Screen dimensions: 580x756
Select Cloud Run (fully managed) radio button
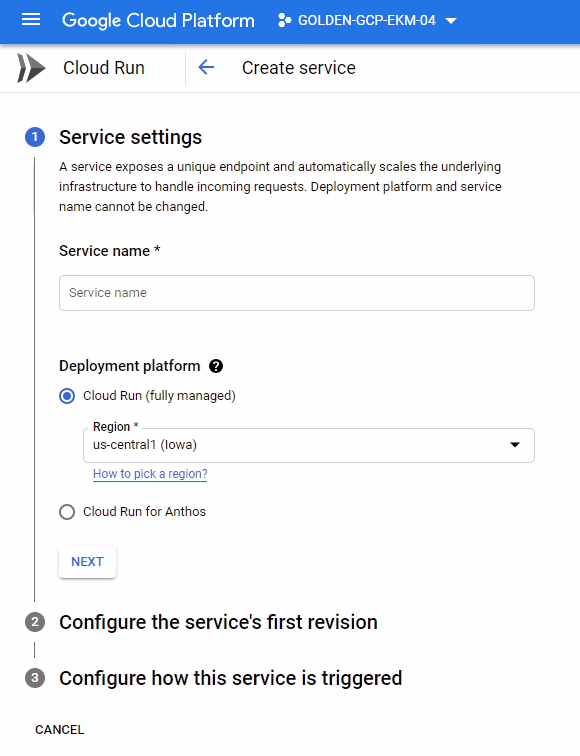click(x=67, y=396)
